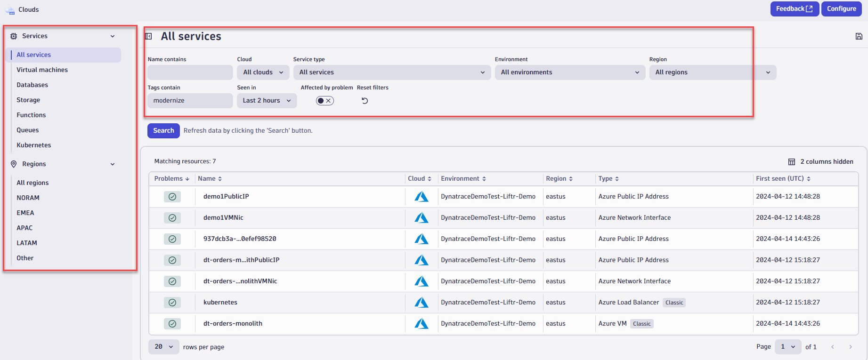Click the Azure cloud icon for kubernetes row
Image resolution: width=868 pixels, height=360 pixels.
[421, 303]
